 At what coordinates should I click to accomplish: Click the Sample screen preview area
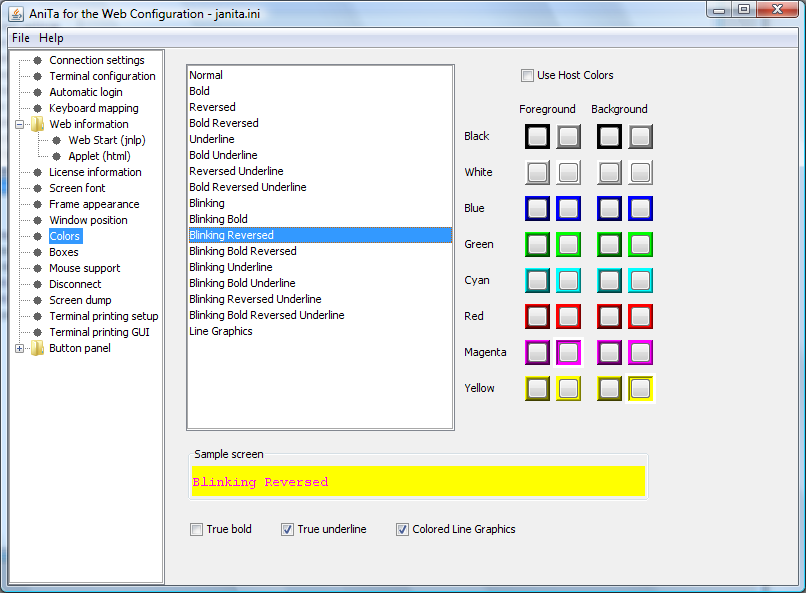tap(418, 481)
